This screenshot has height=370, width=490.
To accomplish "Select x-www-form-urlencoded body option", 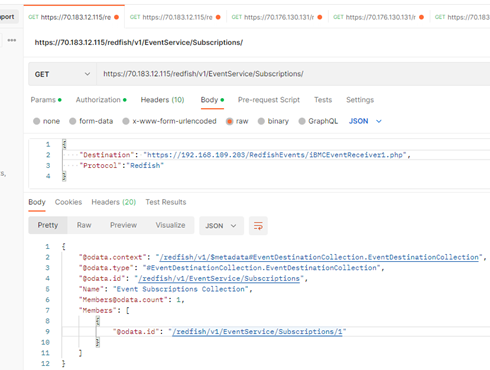I will pos(126,121).
